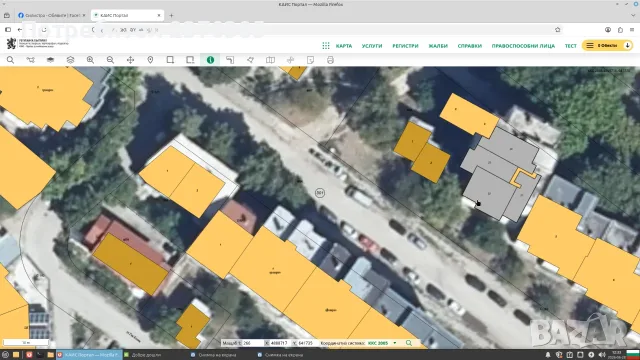
Task: Click the X coordinate input field
Action: pyautogui.click(x=280, y=343)
